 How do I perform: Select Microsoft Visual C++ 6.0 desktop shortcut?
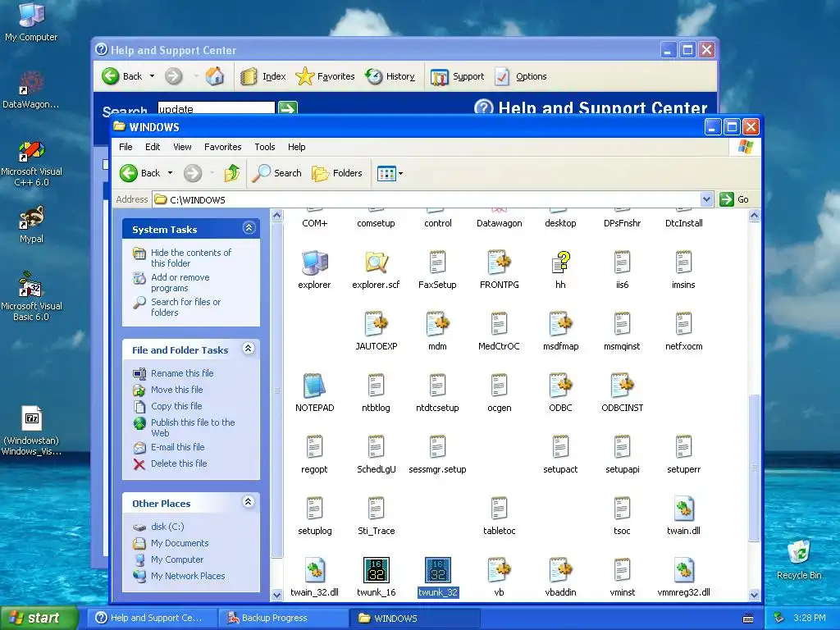pos(31,163)
